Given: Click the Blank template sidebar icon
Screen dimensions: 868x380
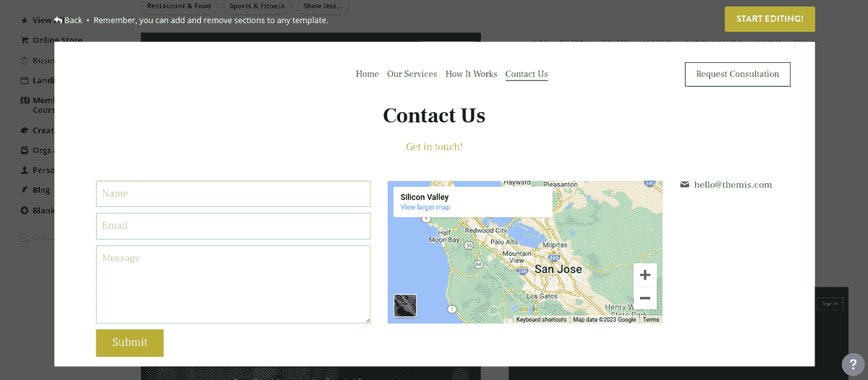Looking at the screenshot, I should pyautogui.click(x=25, y=211).
